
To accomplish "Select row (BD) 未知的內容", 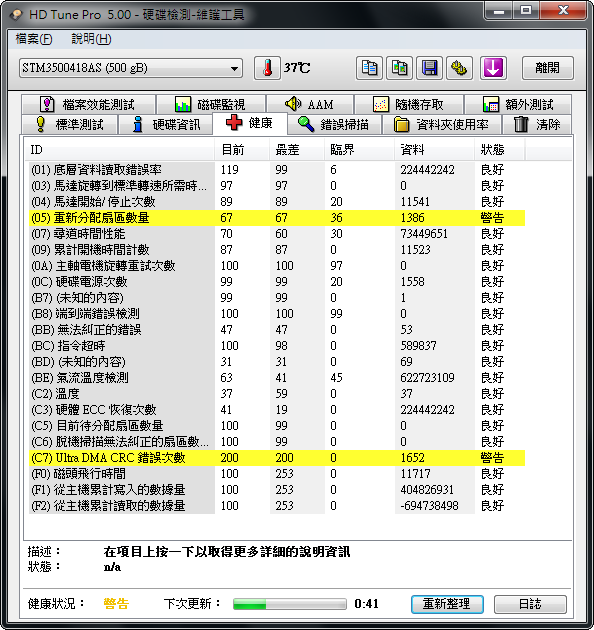I will tap(277, 362).
